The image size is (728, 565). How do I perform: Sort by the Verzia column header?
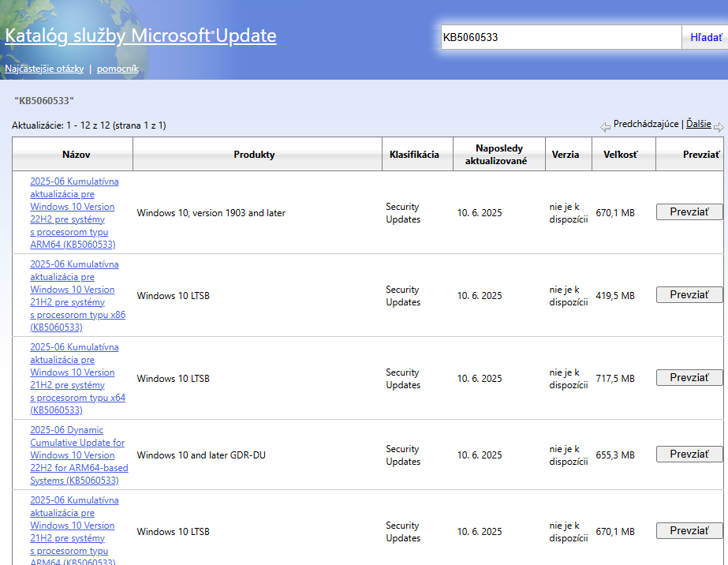[x=566, y=155]
